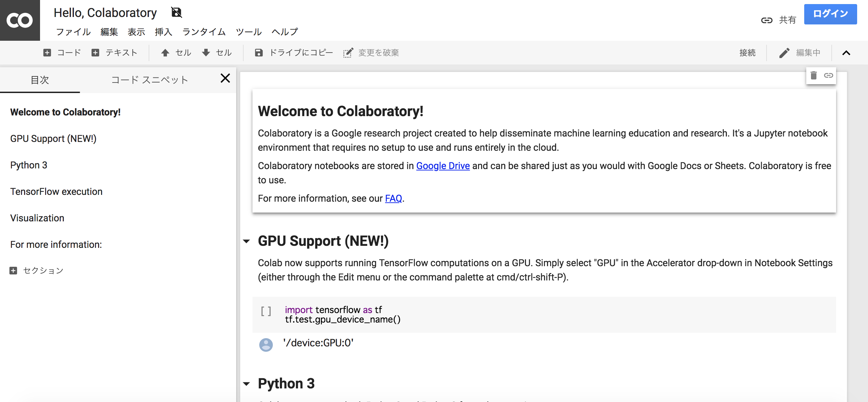Click the output user avatar icon

(266, 345)
